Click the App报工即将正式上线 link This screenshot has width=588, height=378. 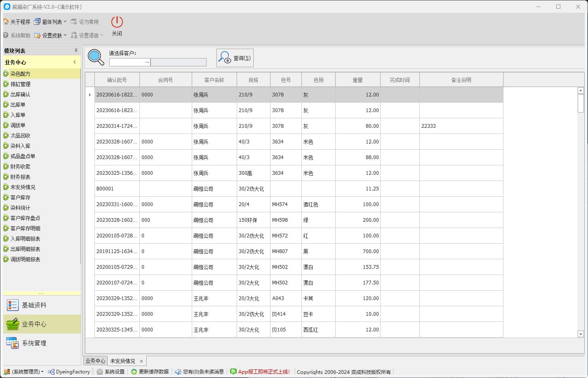pos(264,372)
